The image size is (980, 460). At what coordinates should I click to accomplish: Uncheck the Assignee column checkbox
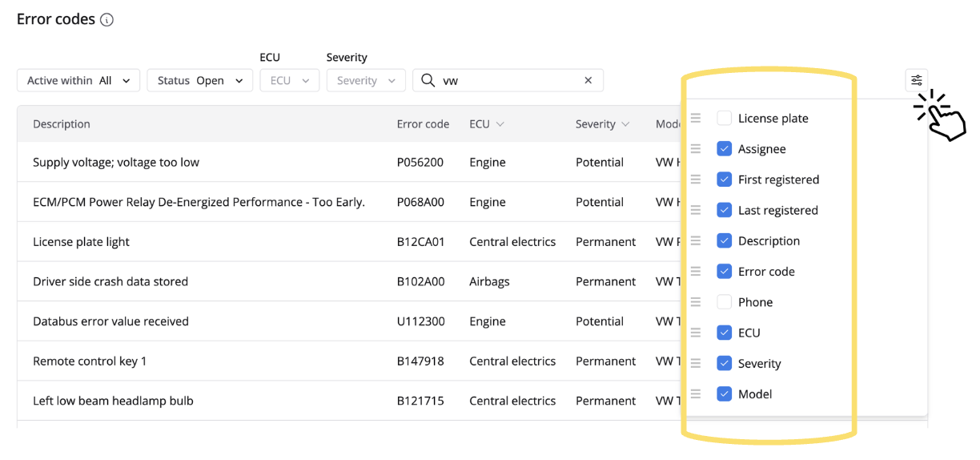tap(724, 149)
